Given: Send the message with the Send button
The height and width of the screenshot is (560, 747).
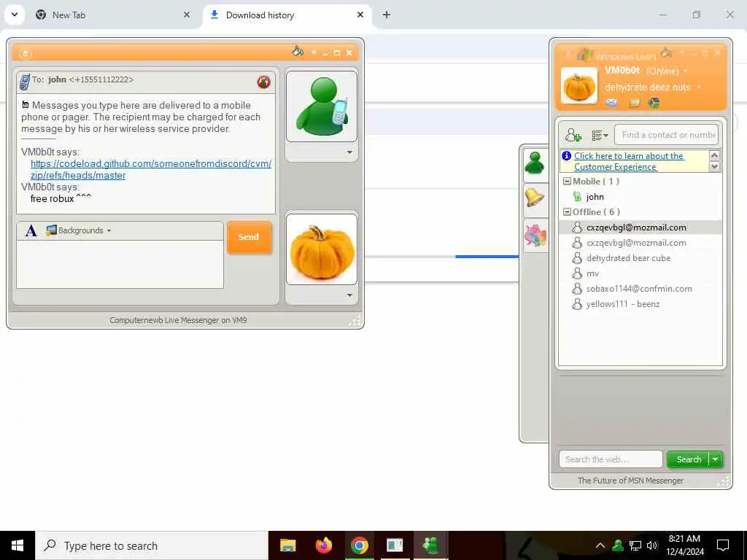Looking at the screenshot, I should pyautogui.click(x=249, y=237).
